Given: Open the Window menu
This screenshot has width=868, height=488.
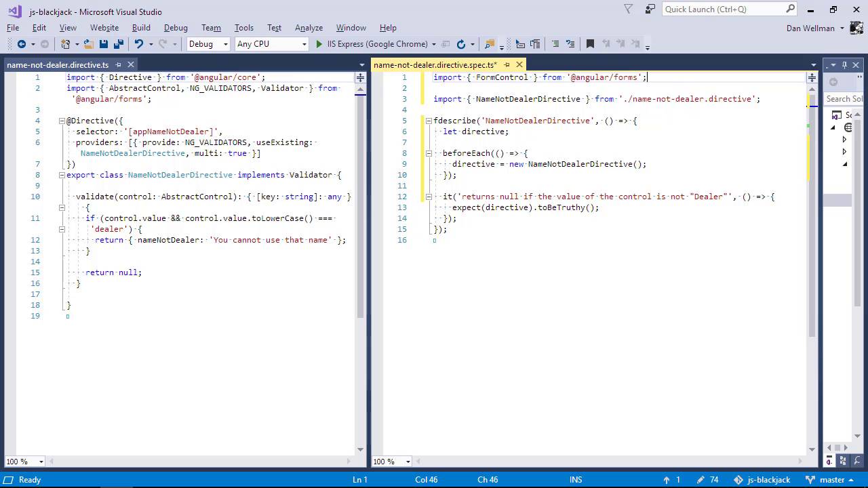Looking at the screenshot, I should (351, 28).
